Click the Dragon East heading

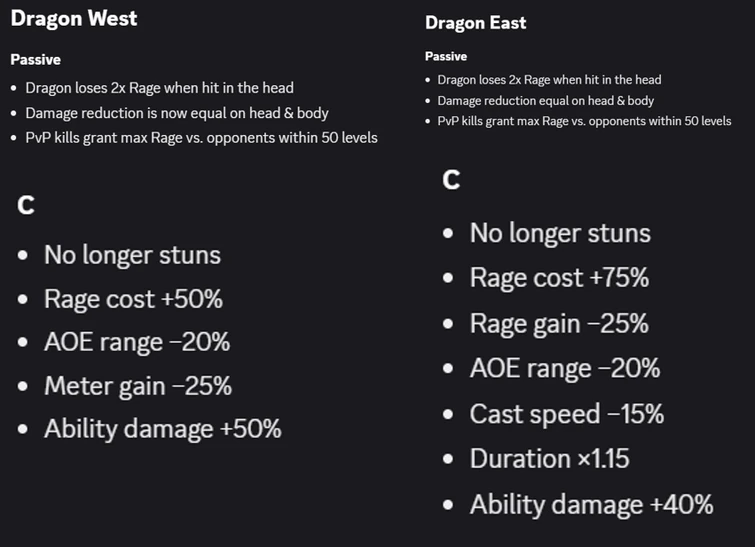pyautogui.click(x=475, y=22)
